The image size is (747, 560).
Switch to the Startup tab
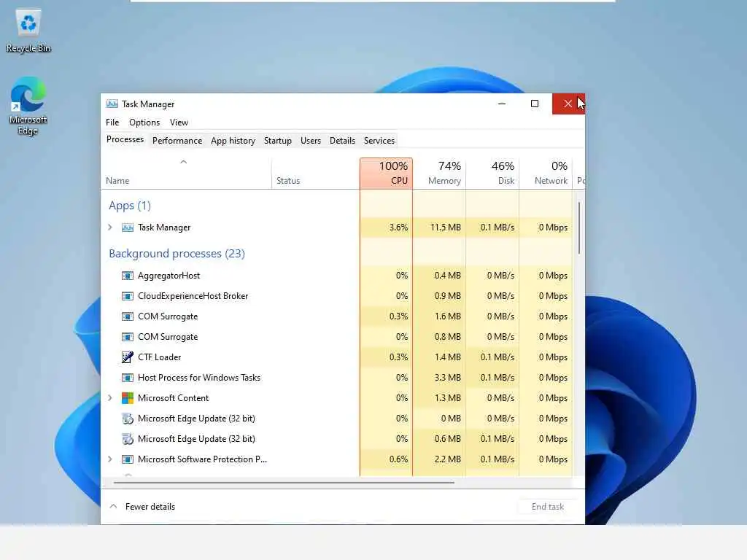(278, 141)
